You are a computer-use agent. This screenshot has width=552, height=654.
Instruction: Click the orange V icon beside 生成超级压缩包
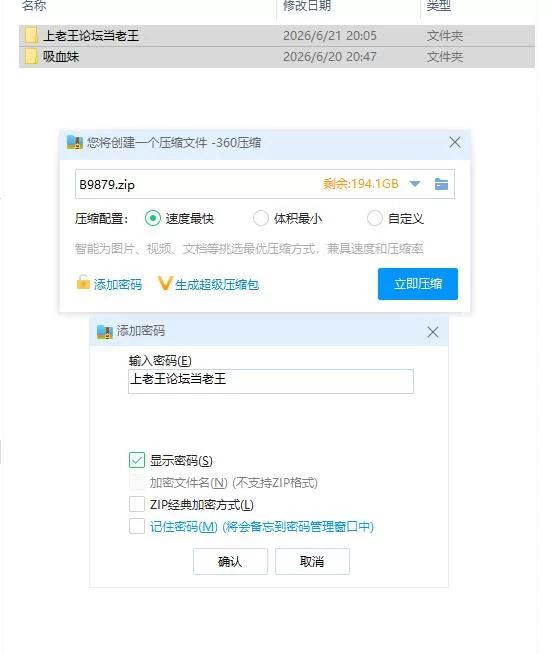pyautogui.click(x=165, y=284)
